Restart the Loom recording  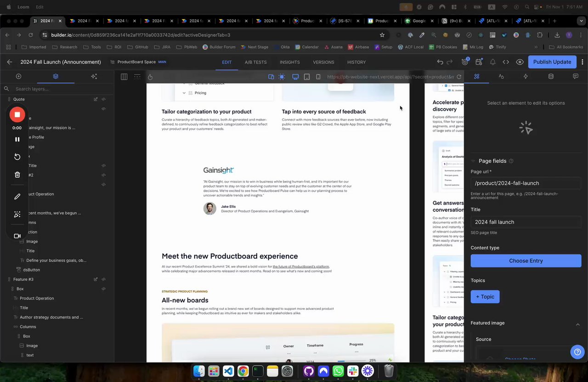(x=17, y=157)
